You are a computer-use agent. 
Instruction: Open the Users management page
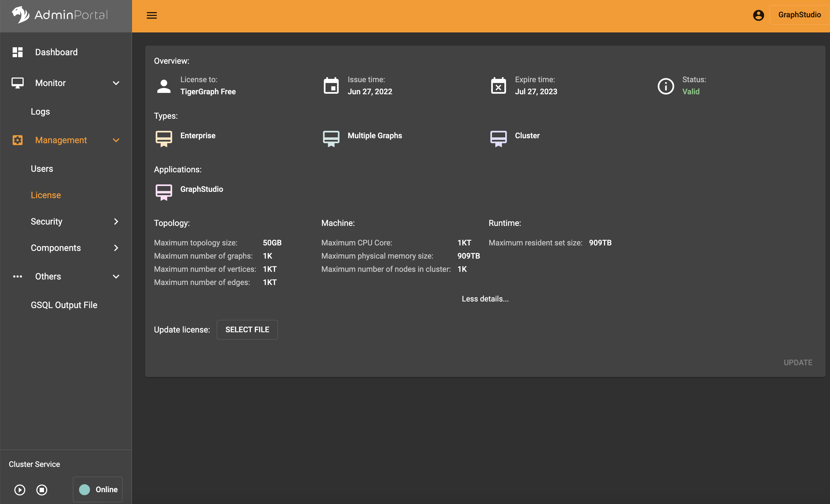click(42, 169)
